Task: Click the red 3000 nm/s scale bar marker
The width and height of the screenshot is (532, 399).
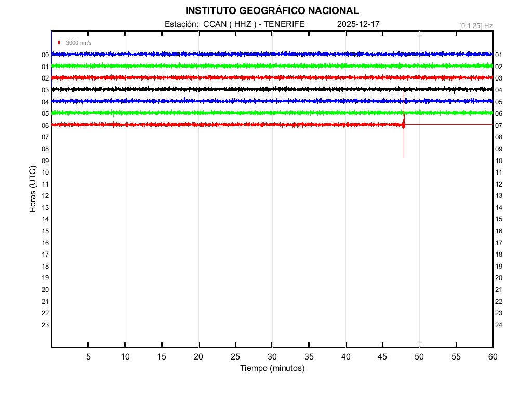Action: coord(59,43)
